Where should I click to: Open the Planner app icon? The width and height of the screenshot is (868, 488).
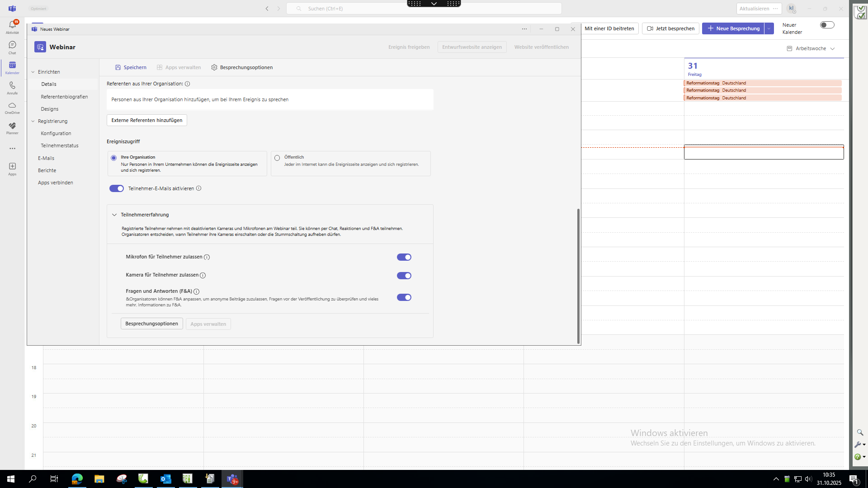(12, 126)
